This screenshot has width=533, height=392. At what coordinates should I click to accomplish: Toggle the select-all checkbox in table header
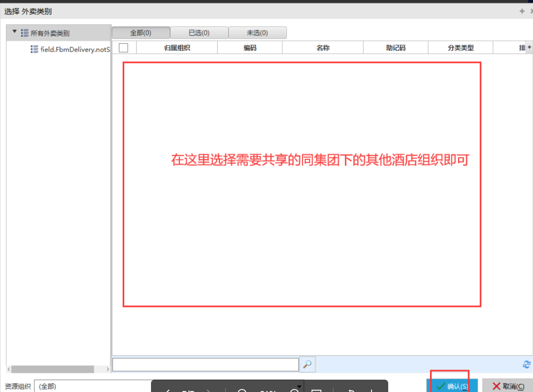click(x=123, y=48)
